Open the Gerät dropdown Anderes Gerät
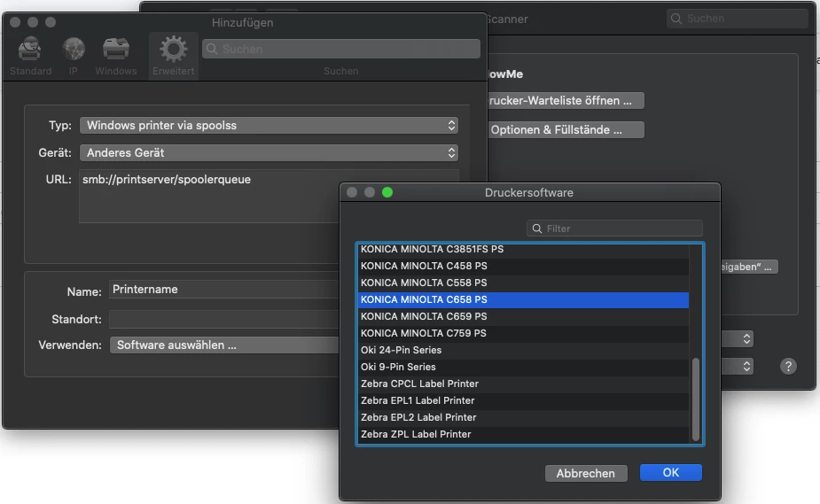Viewport: 820px width, 504px height. [x=269, y=153]
